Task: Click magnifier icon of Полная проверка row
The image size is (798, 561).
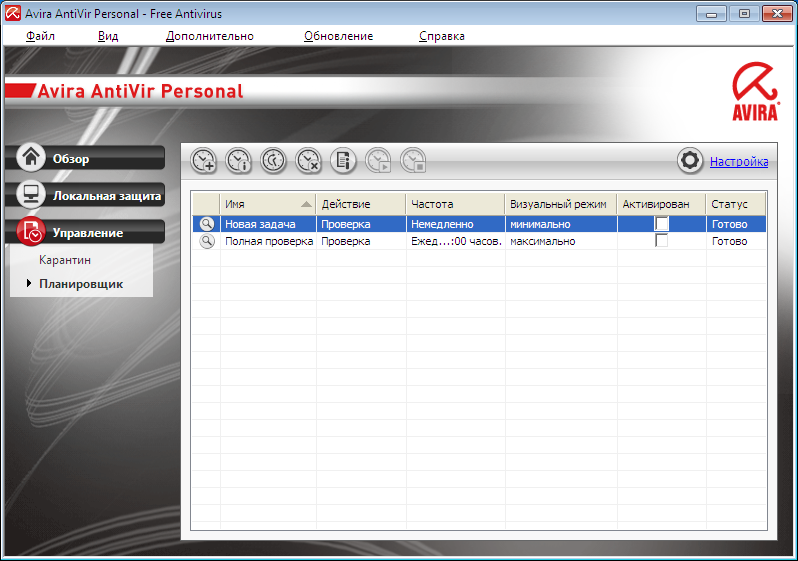Action: [x=207, y=241]
